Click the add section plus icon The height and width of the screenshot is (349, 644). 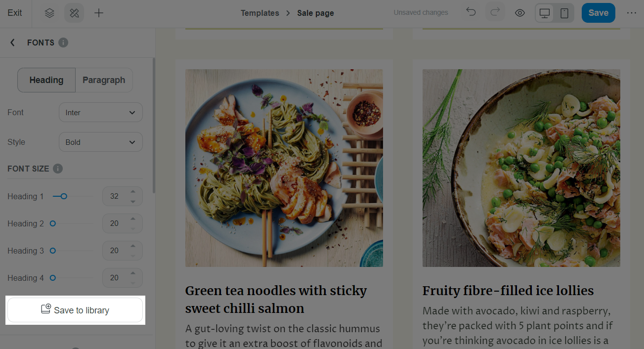(99, 13)
